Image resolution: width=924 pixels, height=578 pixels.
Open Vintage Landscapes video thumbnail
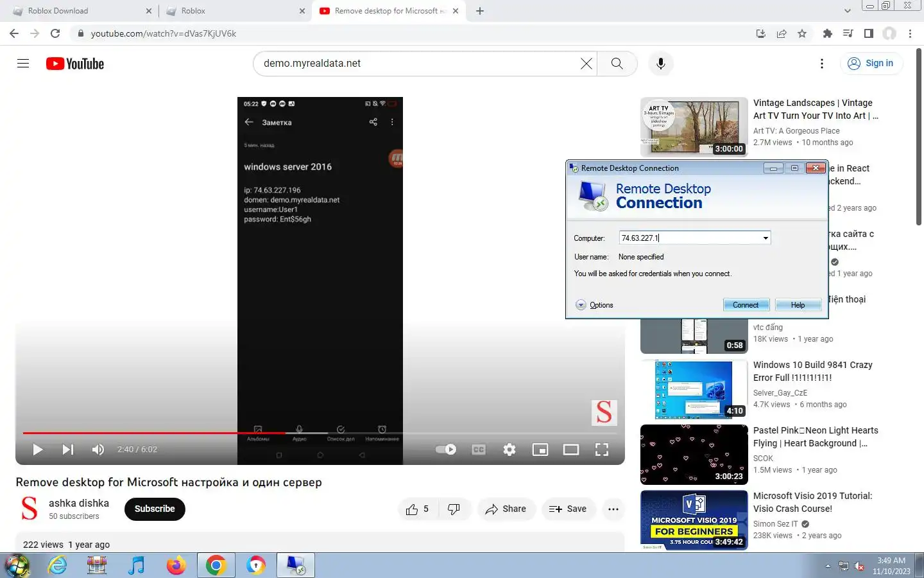coord(694,127)
